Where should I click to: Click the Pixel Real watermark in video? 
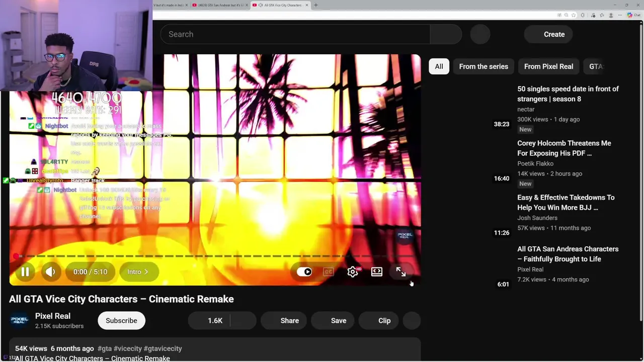pos(405,235)
